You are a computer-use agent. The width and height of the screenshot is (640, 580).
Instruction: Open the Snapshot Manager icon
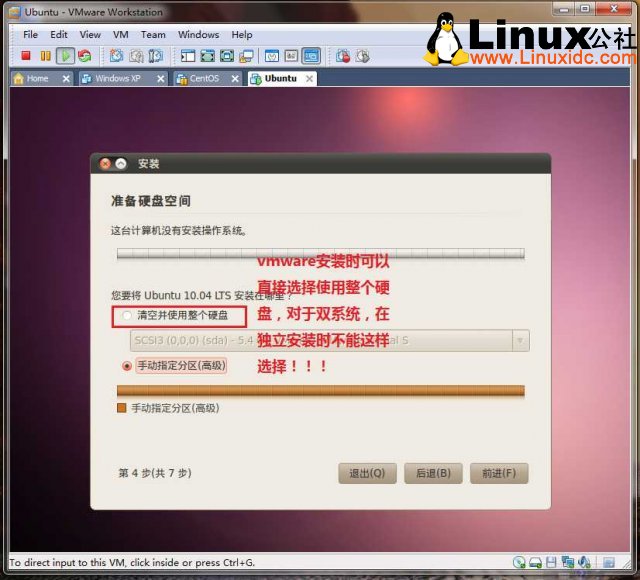click(156, 56)
